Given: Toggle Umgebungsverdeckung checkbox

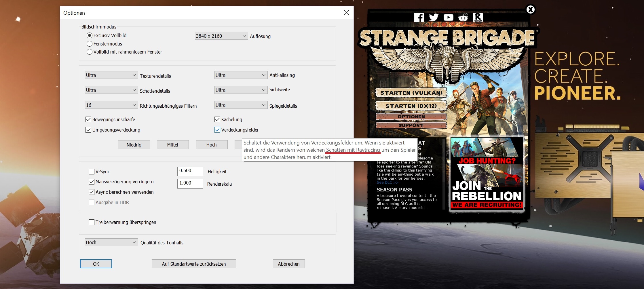Looking at the screenshot, I should [x=88, y=130].
